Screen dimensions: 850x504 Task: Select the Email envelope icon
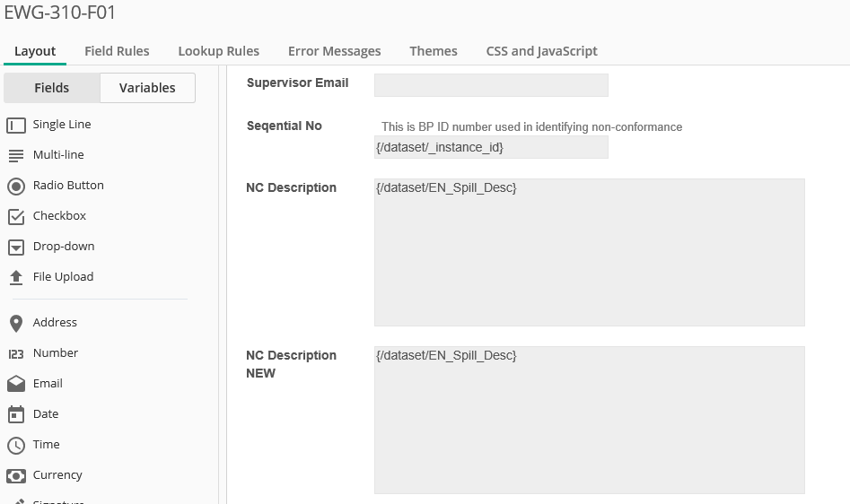[x=16, y=384]
